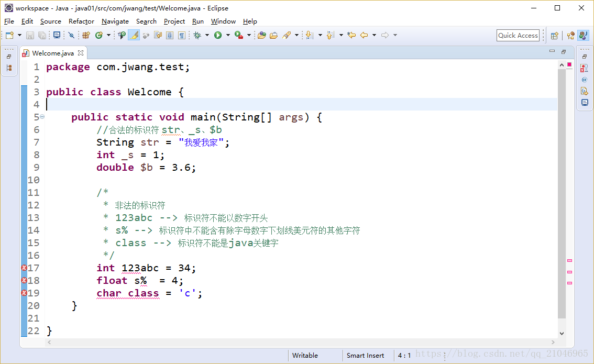This screenshot has height=364, width=594.
Task: Click the error marker on line 17
Action: coord(24,268)
